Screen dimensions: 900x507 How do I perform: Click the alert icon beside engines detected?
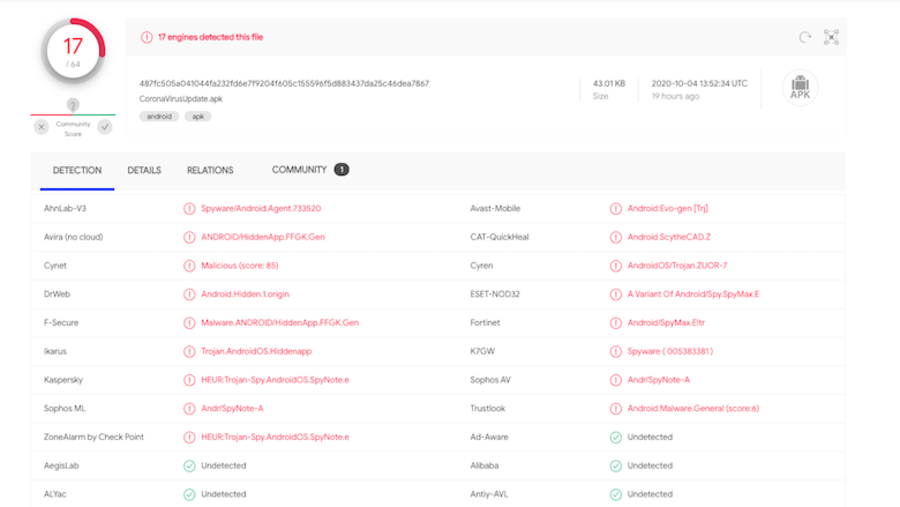tap(147, 37)
